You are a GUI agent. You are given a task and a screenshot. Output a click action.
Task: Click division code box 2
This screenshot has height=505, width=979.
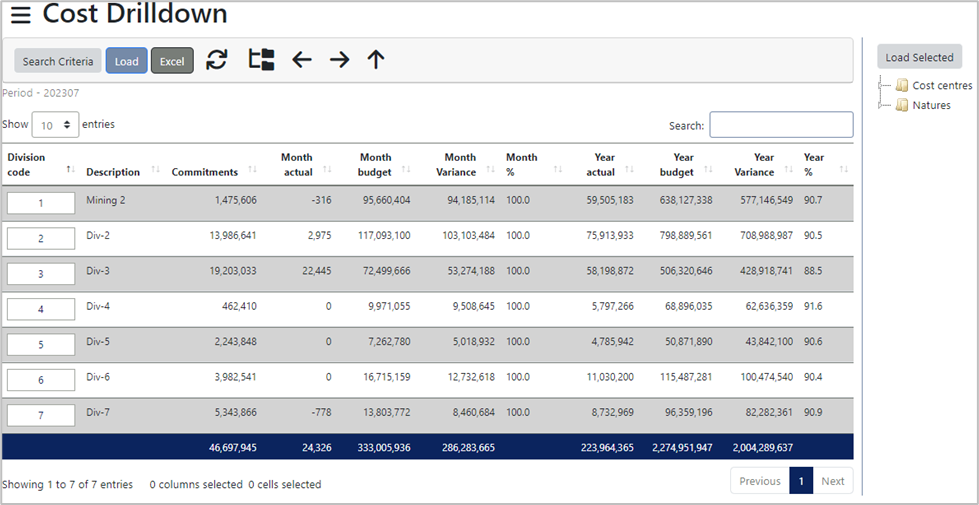click(x=41, y=238)
